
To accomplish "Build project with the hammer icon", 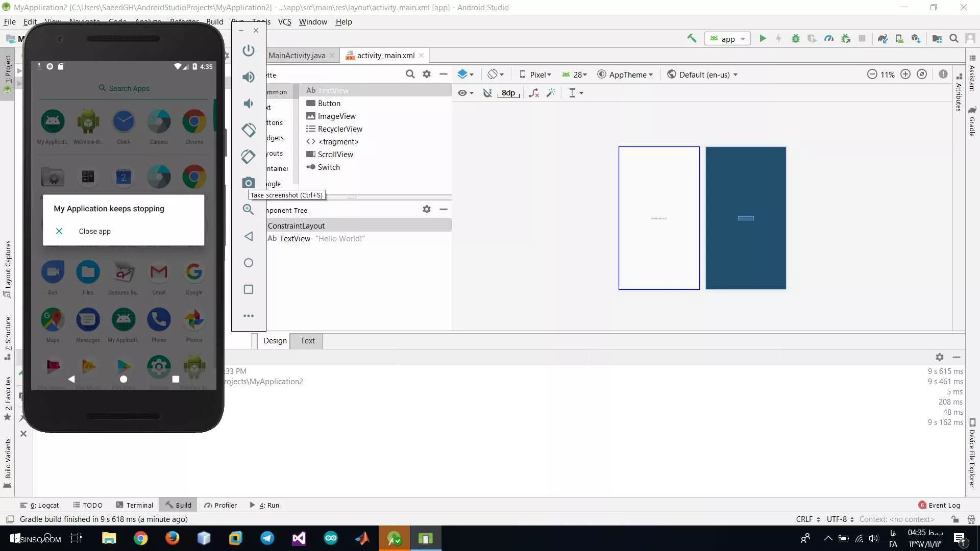I will [692, 38].
